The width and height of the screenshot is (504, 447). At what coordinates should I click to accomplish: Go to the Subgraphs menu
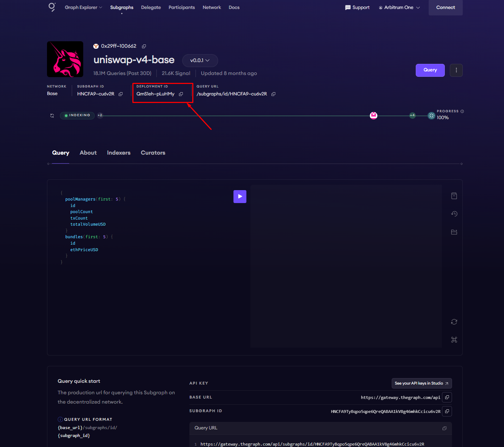tap(122, 8)
